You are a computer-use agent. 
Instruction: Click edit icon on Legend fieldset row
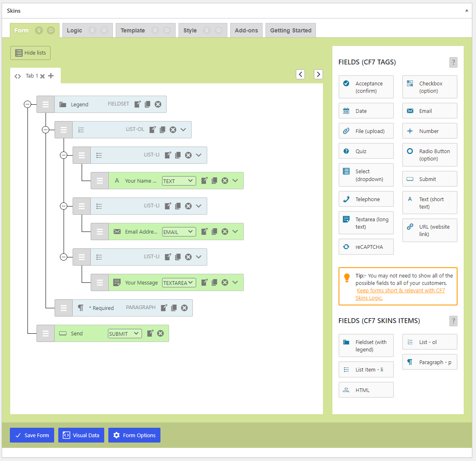tap(137, 104)
